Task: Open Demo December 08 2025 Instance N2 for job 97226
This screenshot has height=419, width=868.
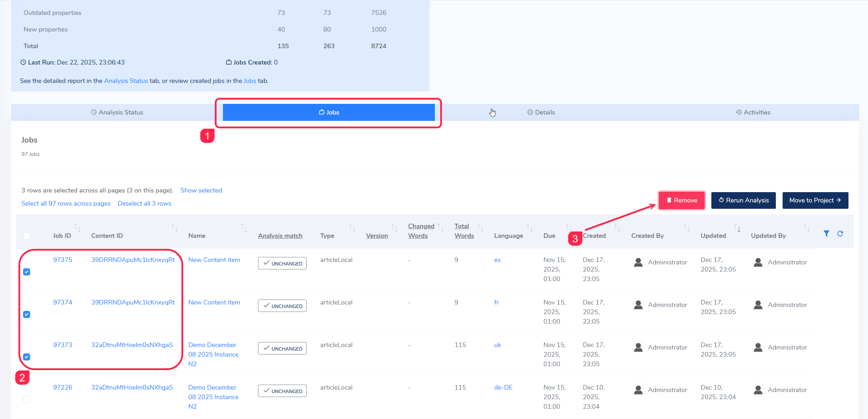Action: [213, 397]
